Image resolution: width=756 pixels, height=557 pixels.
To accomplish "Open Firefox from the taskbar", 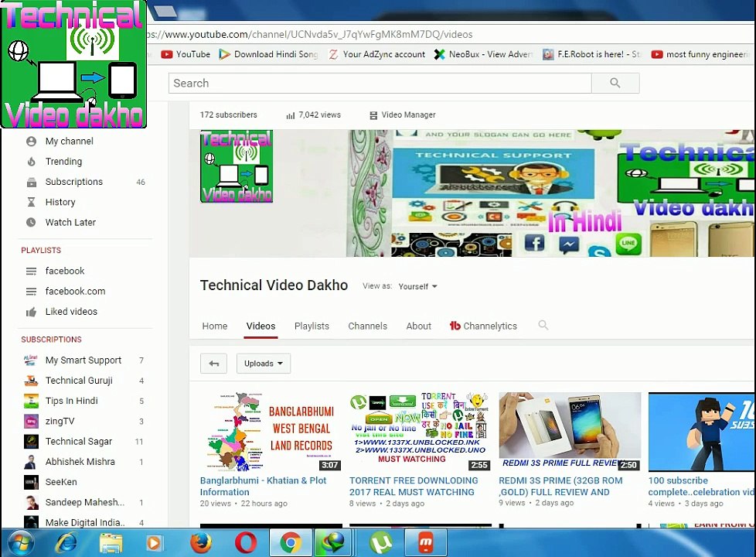I will click(x=200, y=543).
